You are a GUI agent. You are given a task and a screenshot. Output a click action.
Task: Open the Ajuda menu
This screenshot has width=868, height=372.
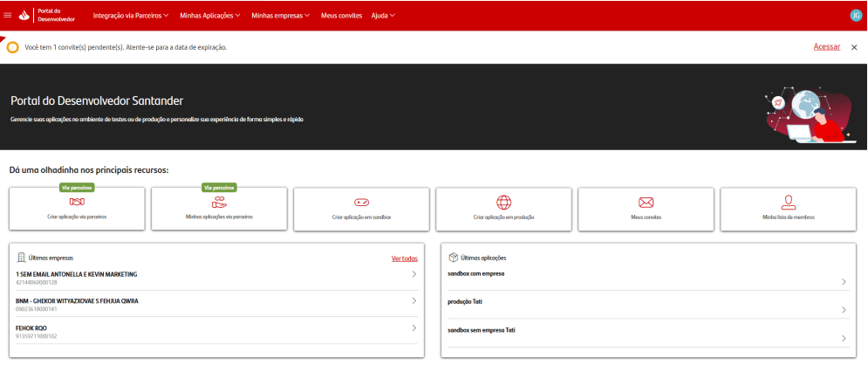coord(382,16)
